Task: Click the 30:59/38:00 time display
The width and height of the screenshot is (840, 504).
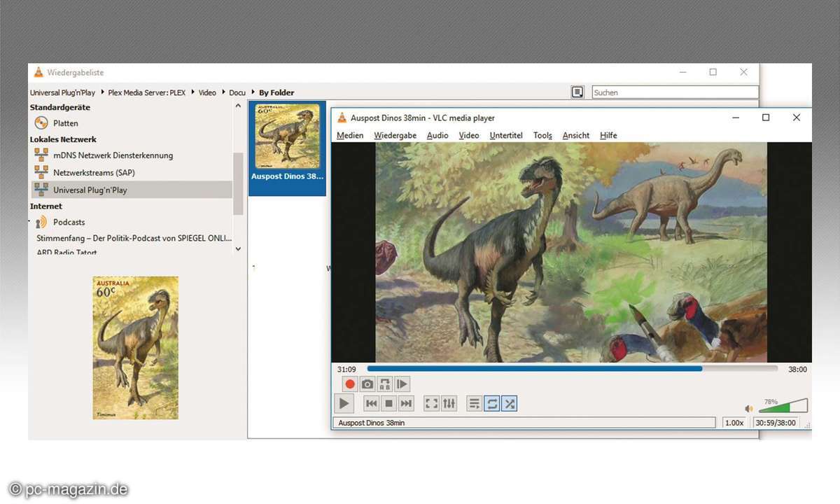Action: click(x=776, y=423)
